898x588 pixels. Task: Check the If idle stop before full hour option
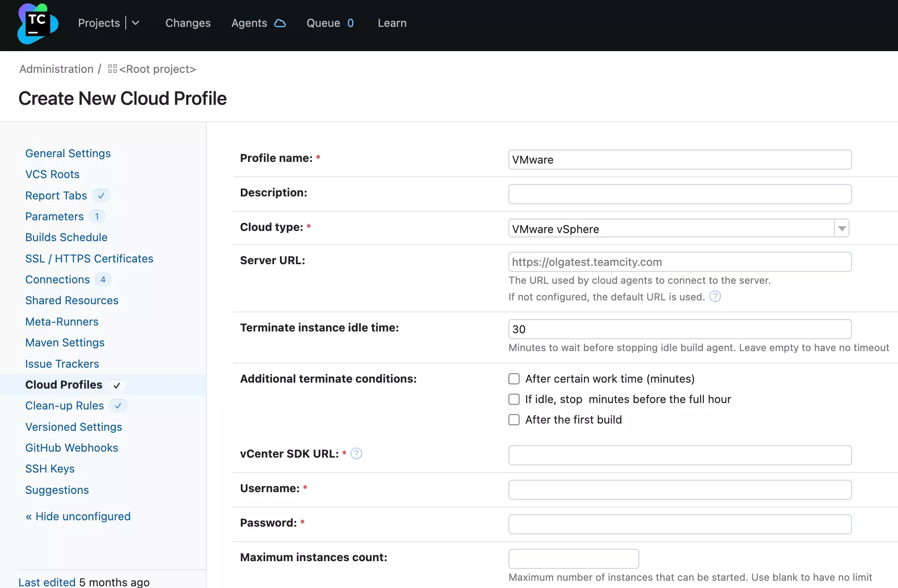coord(514,399)
